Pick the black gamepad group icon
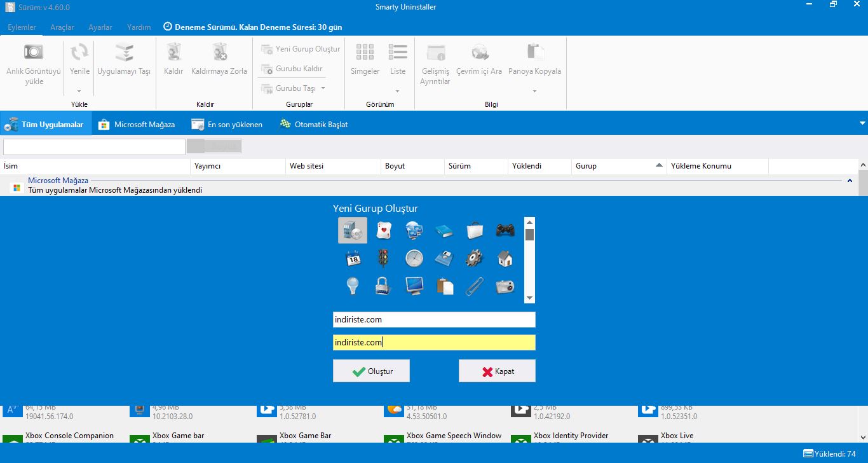The height and width of the screenshot is (463, 868). (x=505, y=230)
